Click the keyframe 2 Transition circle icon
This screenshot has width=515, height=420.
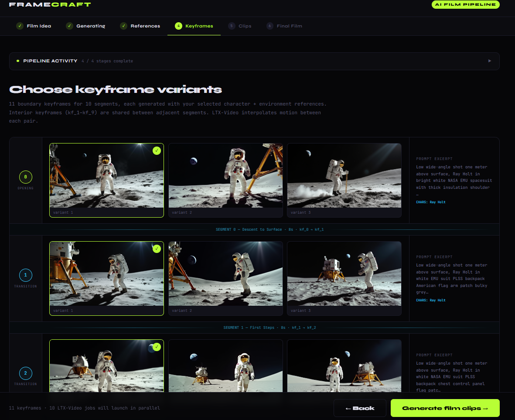click(26, 373)
